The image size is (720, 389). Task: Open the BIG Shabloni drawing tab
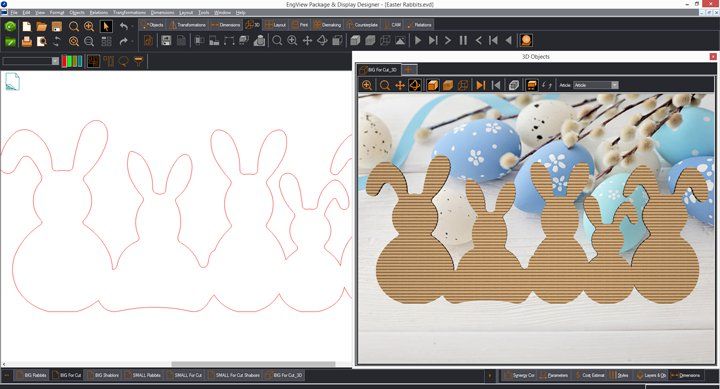[x=103, y=375]
